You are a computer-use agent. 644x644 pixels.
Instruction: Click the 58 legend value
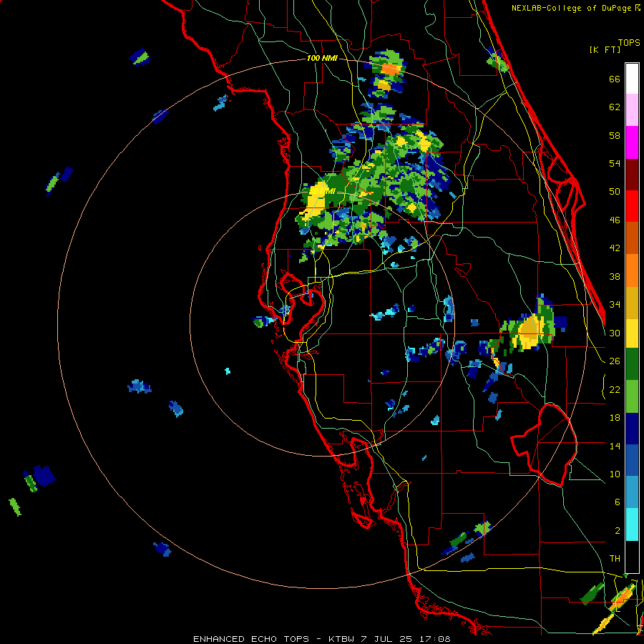point(615,135)
